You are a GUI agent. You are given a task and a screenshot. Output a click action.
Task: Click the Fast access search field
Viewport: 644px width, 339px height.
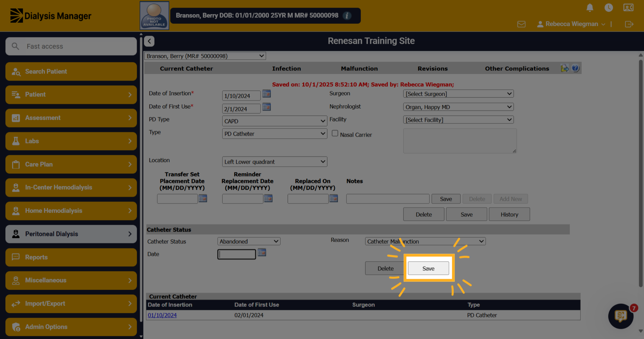(71, 46)
